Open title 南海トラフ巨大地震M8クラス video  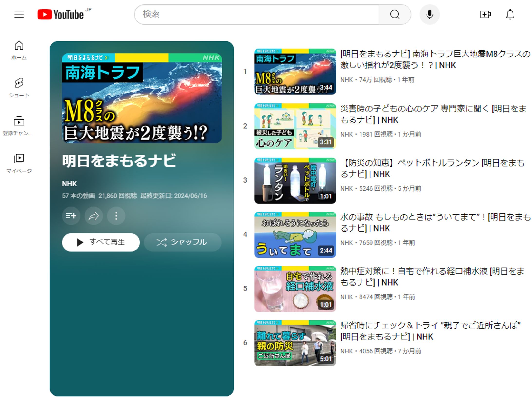(x=435, y=59)
